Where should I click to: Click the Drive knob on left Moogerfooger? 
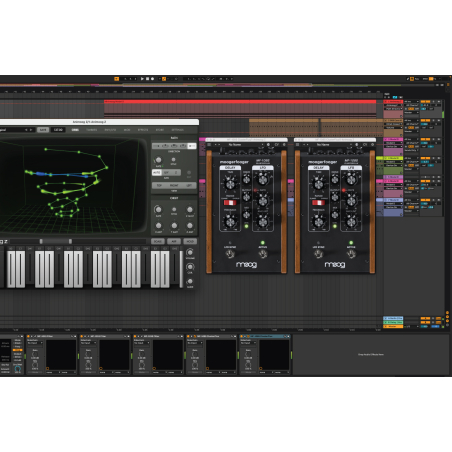pyautogui.click(x=246, y=180)
